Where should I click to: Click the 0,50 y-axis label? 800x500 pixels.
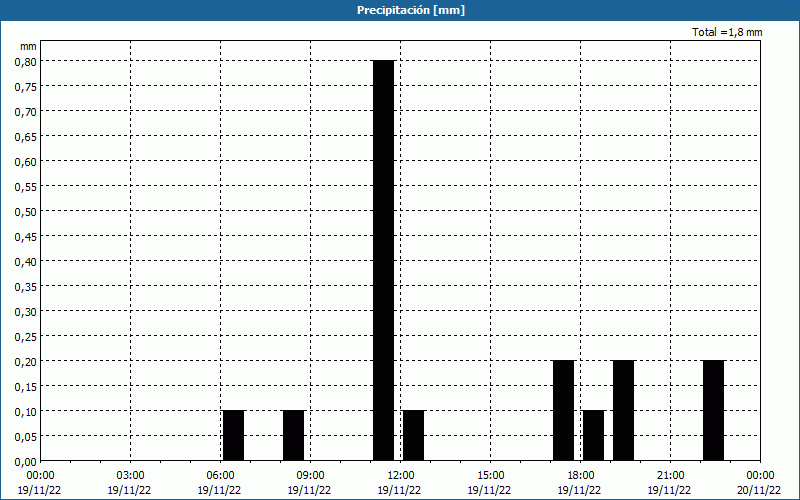26,211
